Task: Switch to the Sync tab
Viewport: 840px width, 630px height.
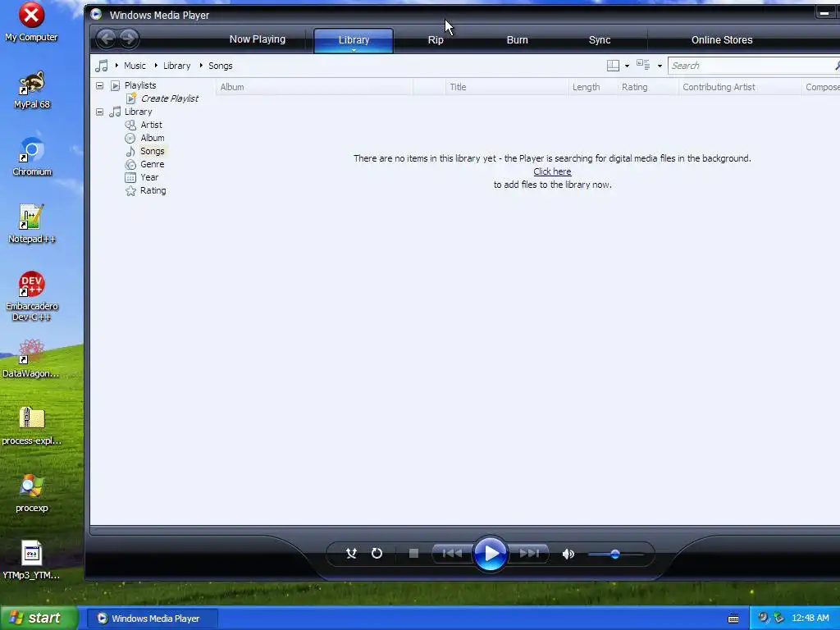Action: click(600, 39)
